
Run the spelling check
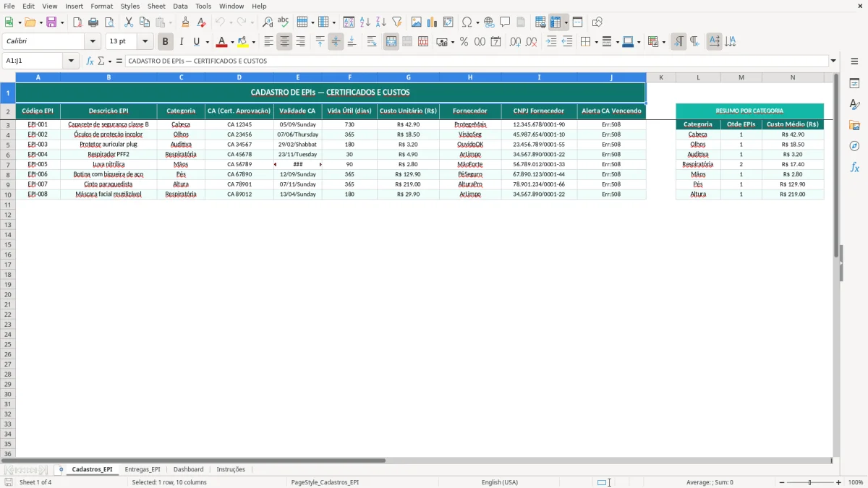(282, 22)
